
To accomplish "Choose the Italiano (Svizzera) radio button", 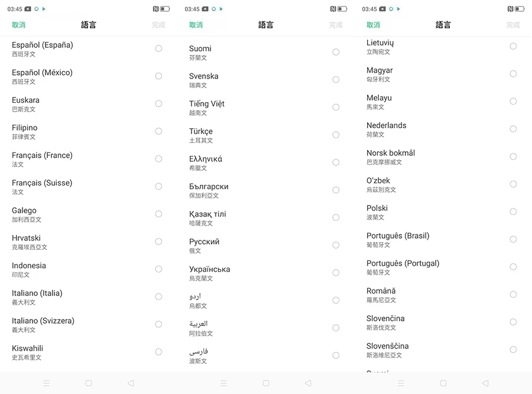I will 158,324.
